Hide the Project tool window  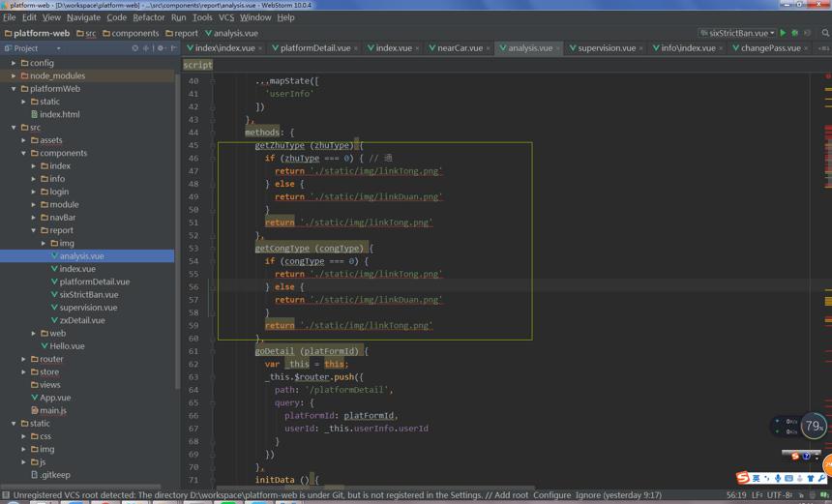pyautogui.click(x=173, y=48)
